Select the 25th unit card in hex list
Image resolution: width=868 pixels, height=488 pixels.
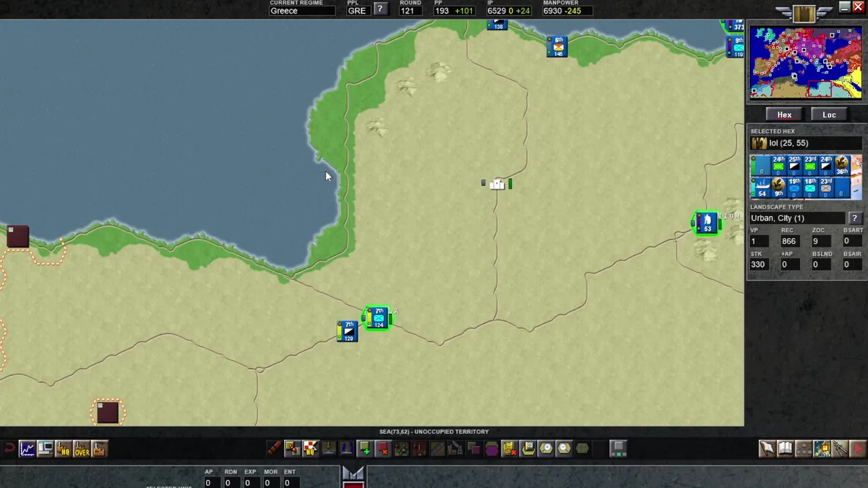click(x=795, y=165)
